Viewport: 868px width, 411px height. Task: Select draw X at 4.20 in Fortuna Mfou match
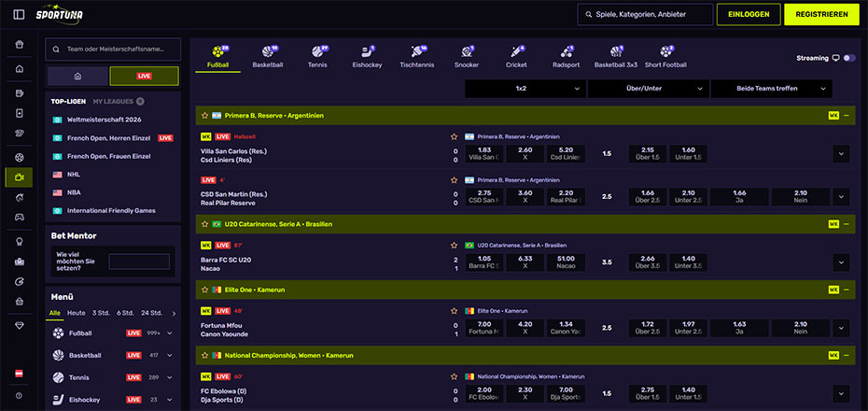pyautogui.click(x=525, y=328)
